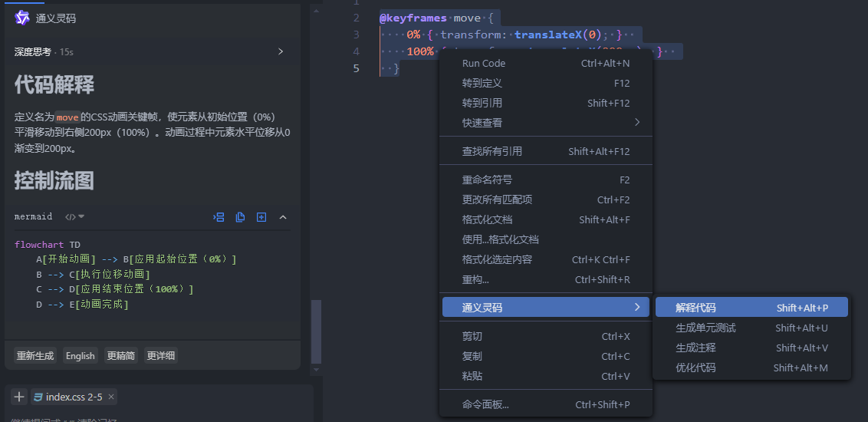Open the 通义灵码 submenu item
The height and width of the screenshot is (422, 868).
546,308
